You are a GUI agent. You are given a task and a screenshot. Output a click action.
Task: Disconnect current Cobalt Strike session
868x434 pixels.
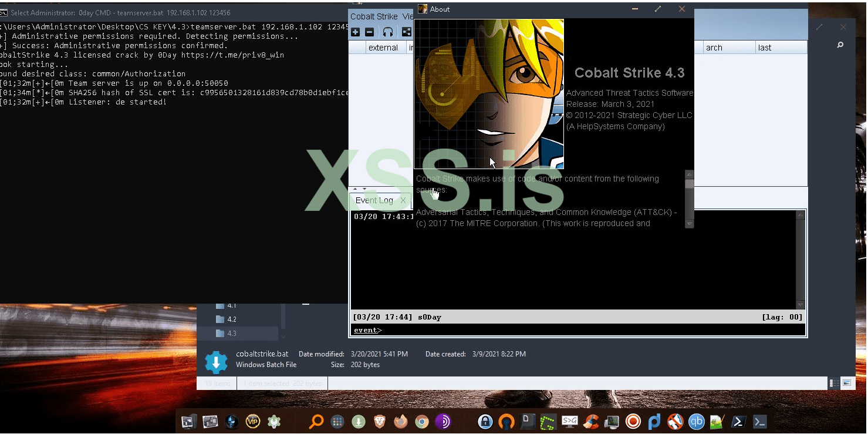(369, 32)
